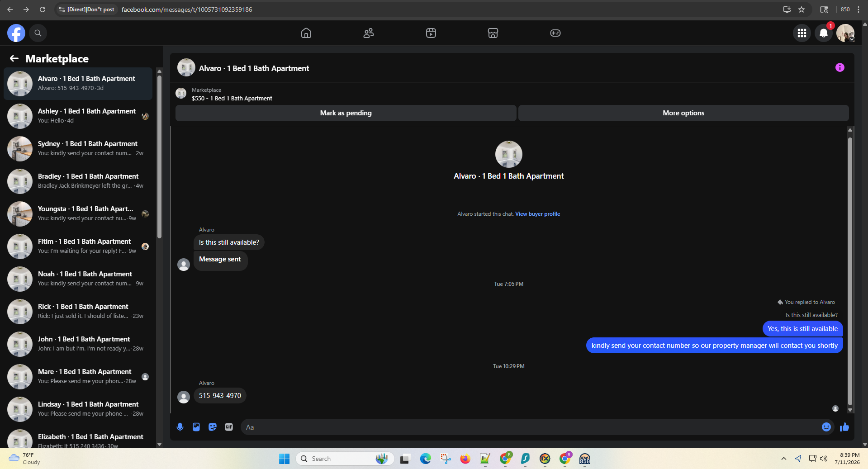
Task: Click the Windows taskbar Search box
Action: (345, 459)
